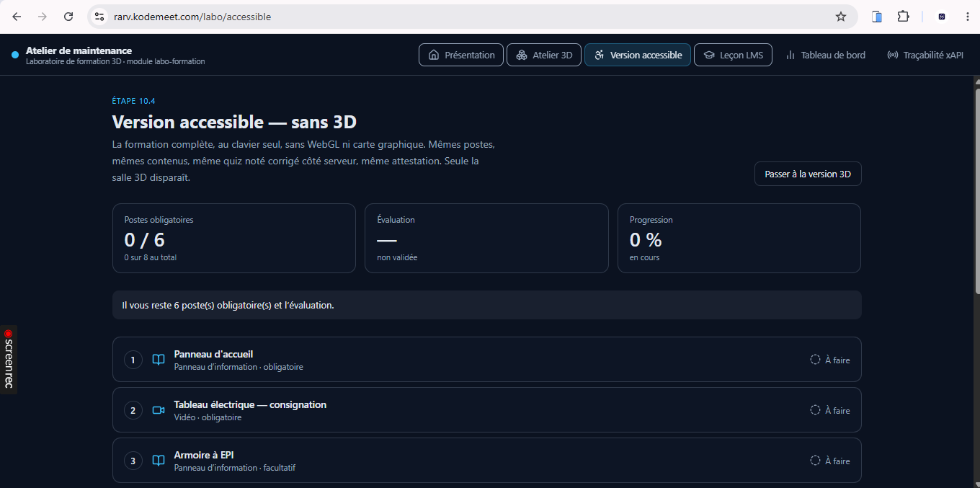980x488 pixels.
Task: Open the Panneau d'accueil station row
Action: 487,359
